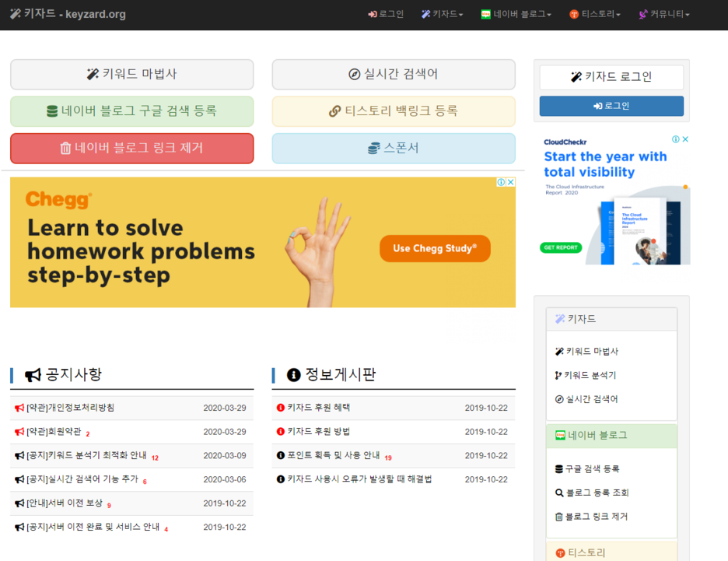Click date 2020-03-06 in notice list
This screenshot has height=561, width=728.
coord(225,480)
